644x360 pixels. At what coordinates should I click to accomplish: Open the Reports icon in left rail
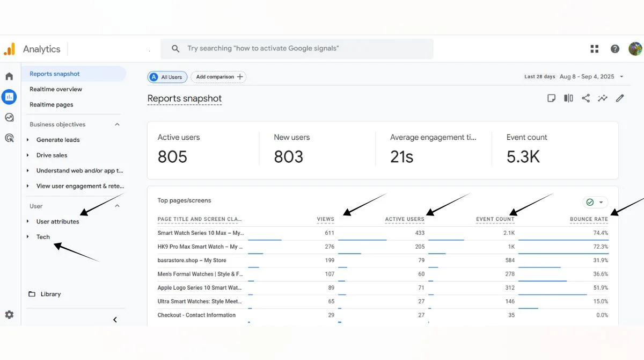click(9, 97)
